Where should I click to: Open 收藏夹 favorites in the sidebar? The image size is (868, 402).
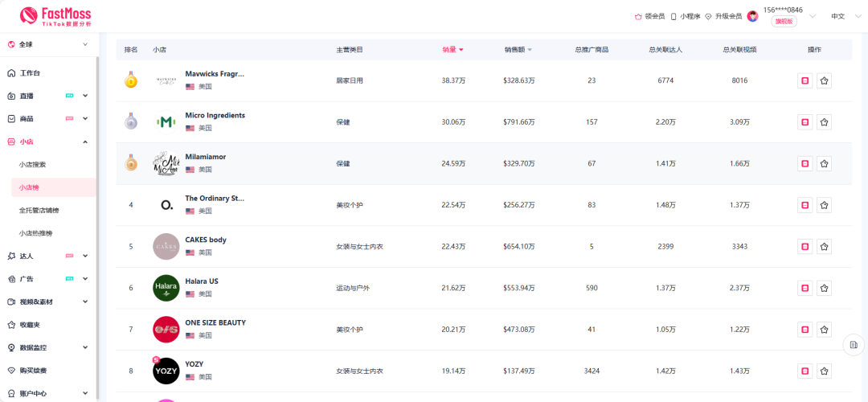pos(30,325)
